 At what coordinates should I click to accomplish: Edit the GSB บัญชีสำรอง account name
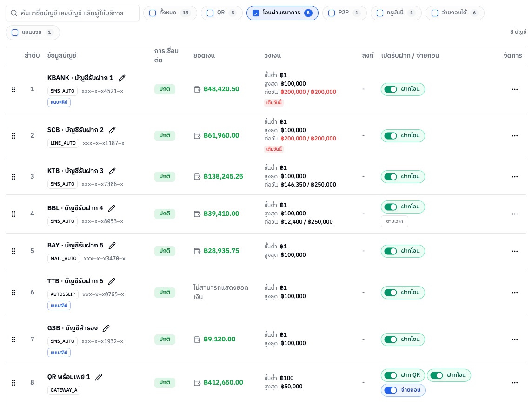(106, 328)
